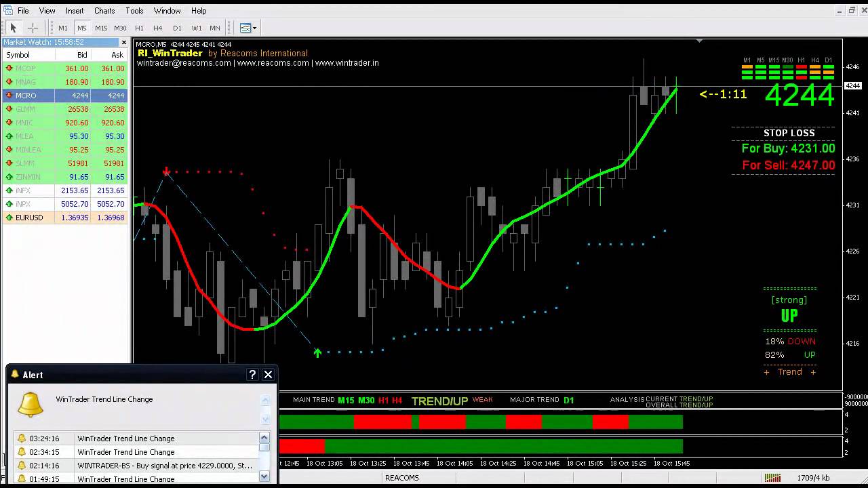The height and width of the screenshot is (488, 868).
Task: Click the alert list scrollbar thumb
Action: 264,447
